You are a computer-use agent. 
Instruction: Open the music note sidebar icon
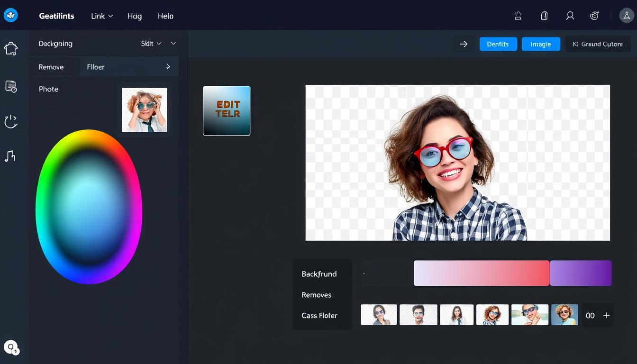[10, 156]
